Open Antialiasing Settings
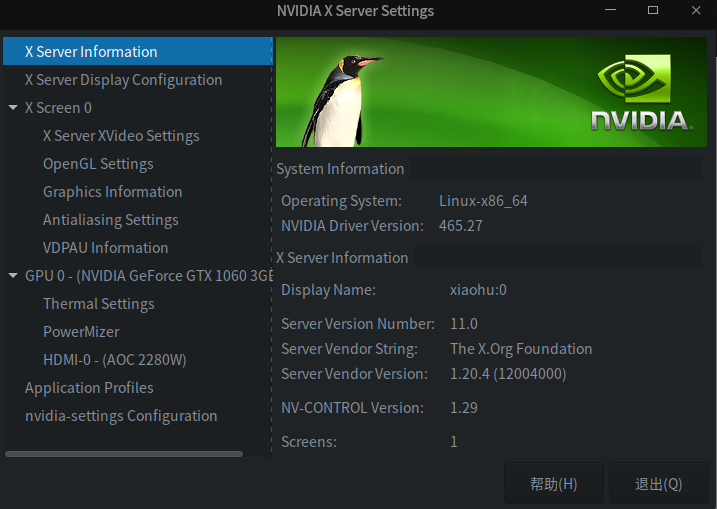717x509 pixels. point(110,219)
